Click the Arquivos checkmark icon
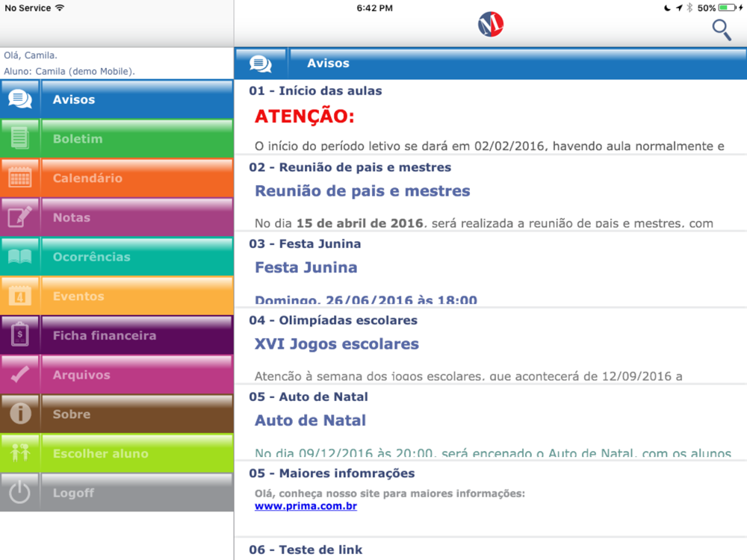 click(x=20, y=374)
